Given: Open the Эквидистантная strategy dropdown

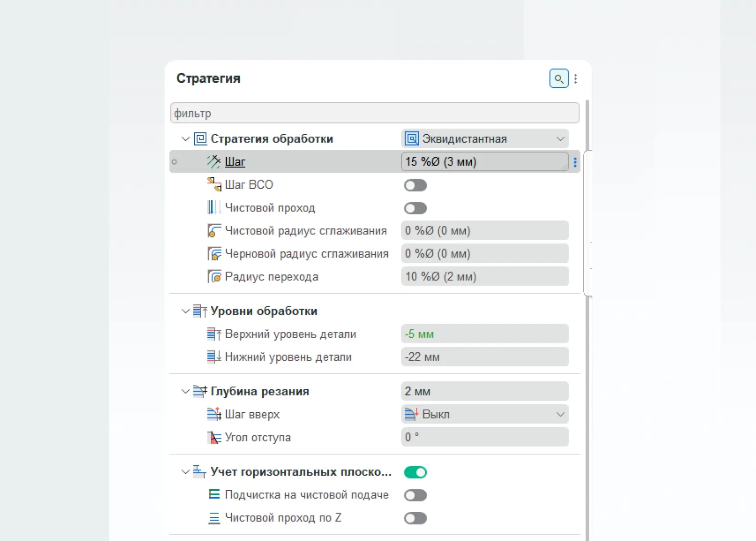Looking at the screenshot, I should [485, 138].
